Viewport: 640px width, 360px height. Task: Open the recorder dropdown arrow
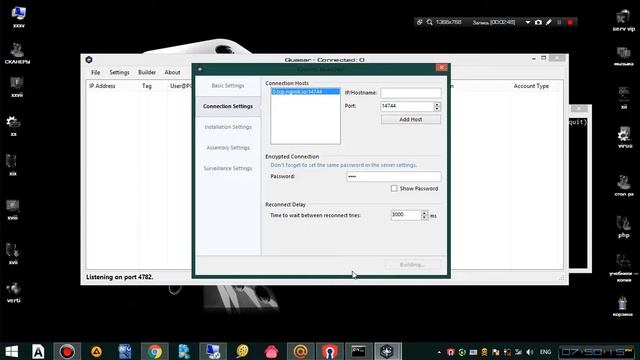(x=527, y=22)
